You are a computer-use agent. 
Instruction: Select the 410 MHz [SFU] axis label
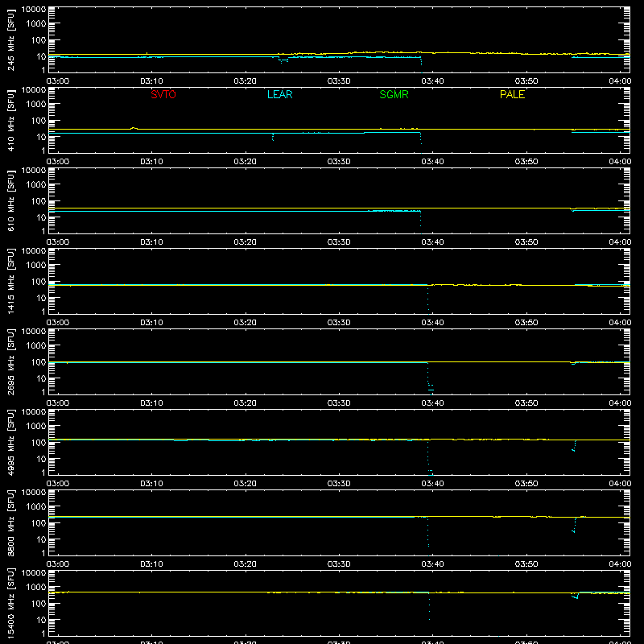click(x=11, y=121)
